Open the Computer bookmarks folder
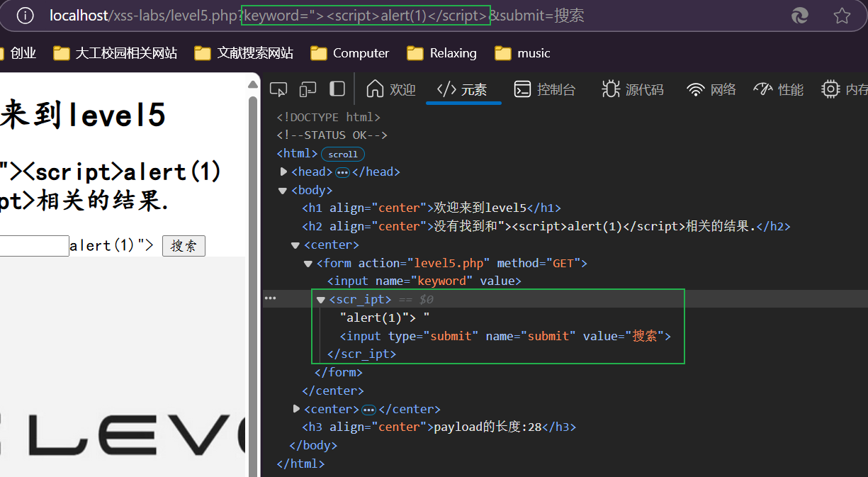This screenshot has height=477, width=868. (x=351, y=53)
